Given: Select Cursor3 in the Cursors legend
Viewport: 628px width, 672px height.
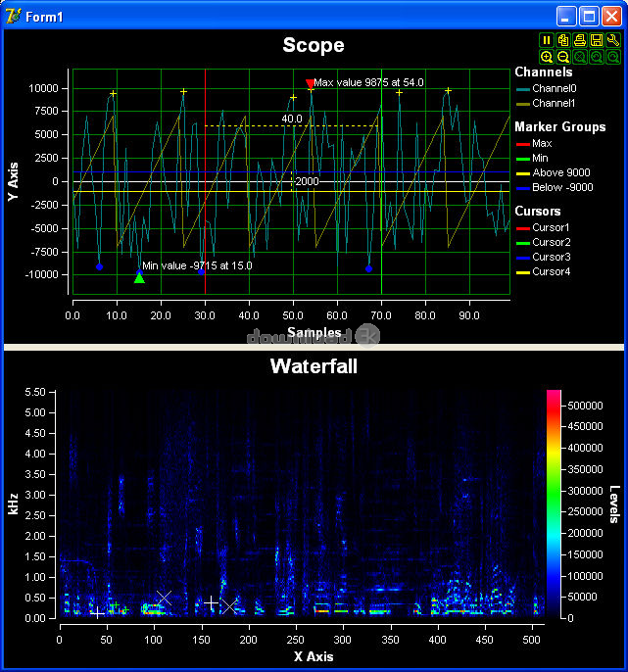Looking at the screenshot, I should click(x=552, y=257).
